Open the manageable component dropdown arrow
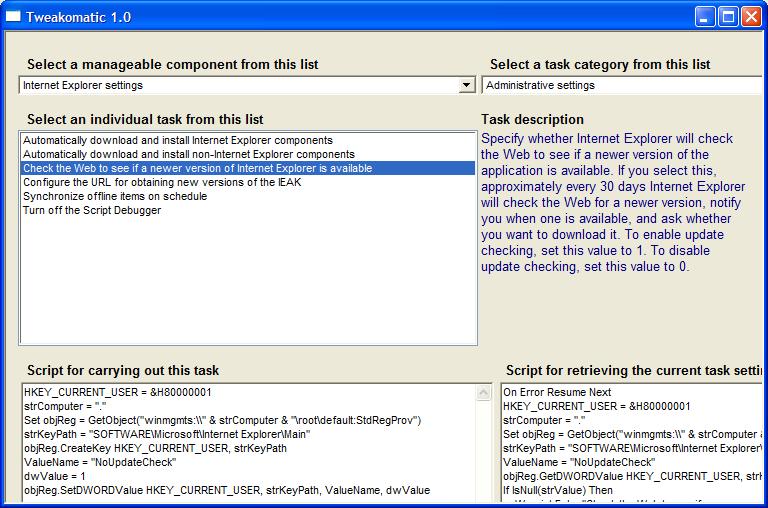 (467, 85)
